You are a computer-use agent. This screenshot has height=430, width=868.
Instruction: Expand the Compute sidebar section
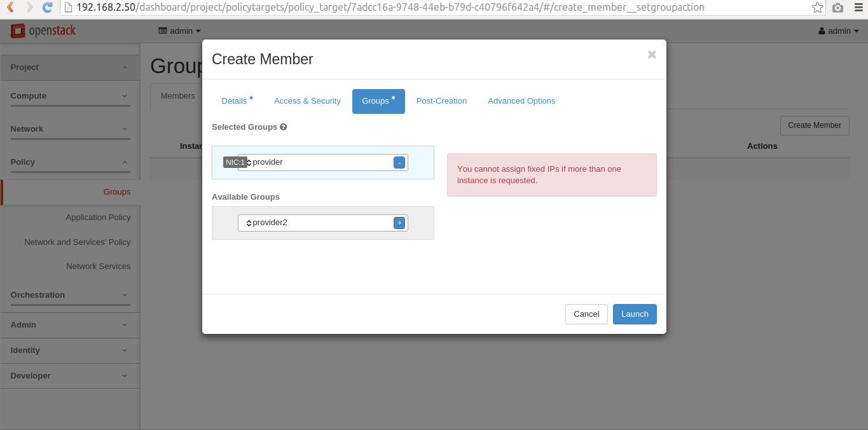[70, 96]
